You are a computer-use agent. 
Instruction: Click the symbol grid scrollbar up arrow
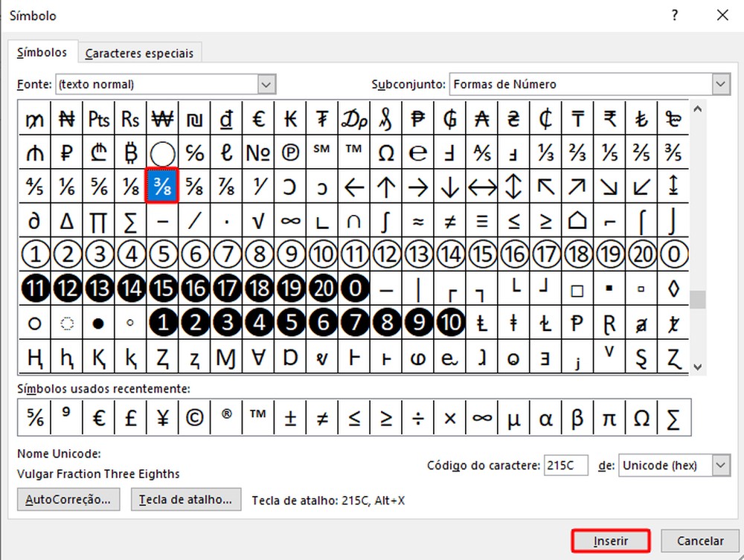(x=697, y=109)
